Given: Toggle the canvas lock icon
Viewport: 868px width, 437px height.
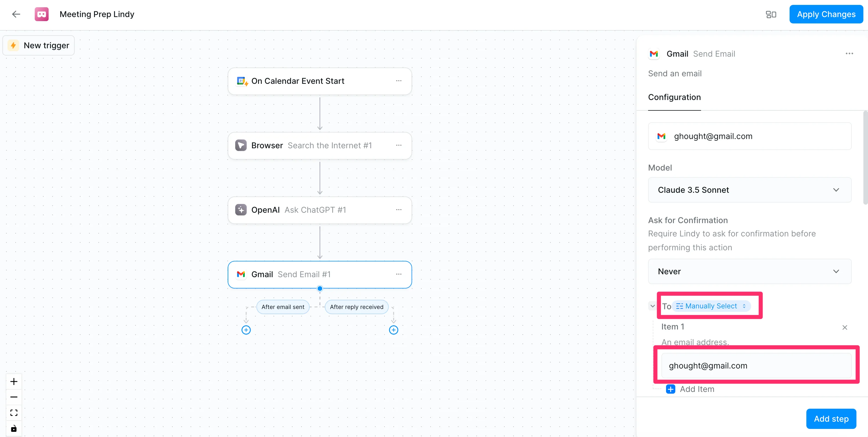Looking at the screenshot, I should click(x=14, y=429).
